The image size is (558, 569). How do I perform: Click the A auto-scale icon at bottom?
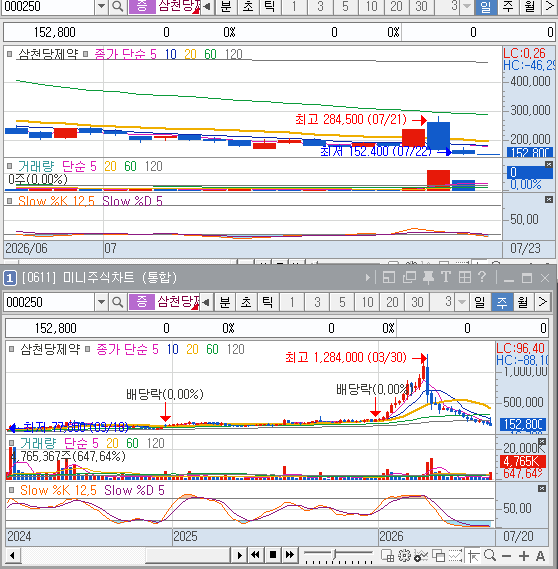[541, 556]
